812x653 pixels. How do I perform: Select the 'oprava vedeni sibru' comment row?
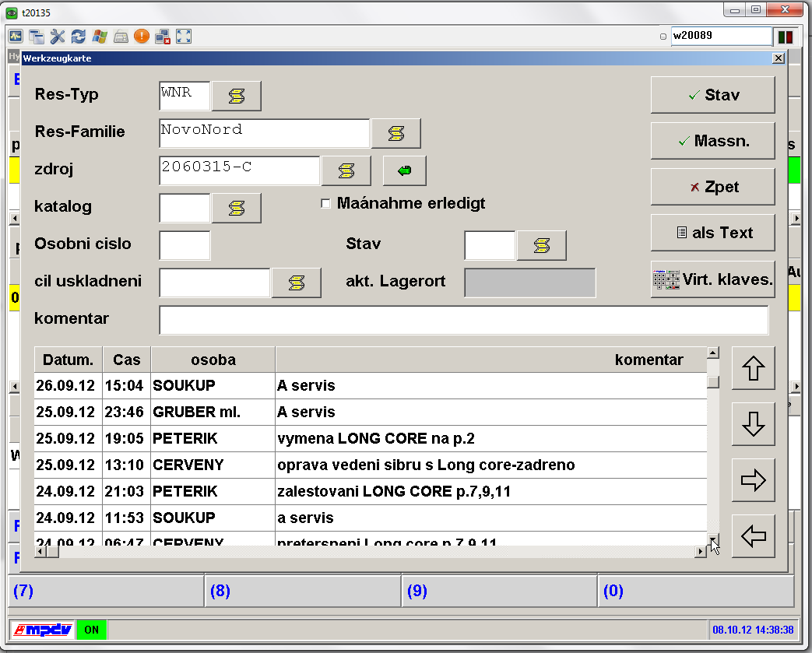371,465
